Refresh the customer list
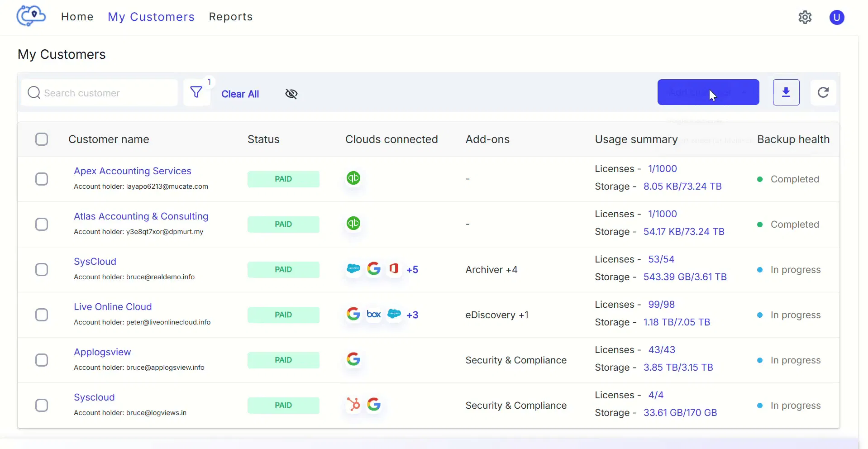Image resolution: width=868 pixels, height=449 pixels. click(824, 92)
